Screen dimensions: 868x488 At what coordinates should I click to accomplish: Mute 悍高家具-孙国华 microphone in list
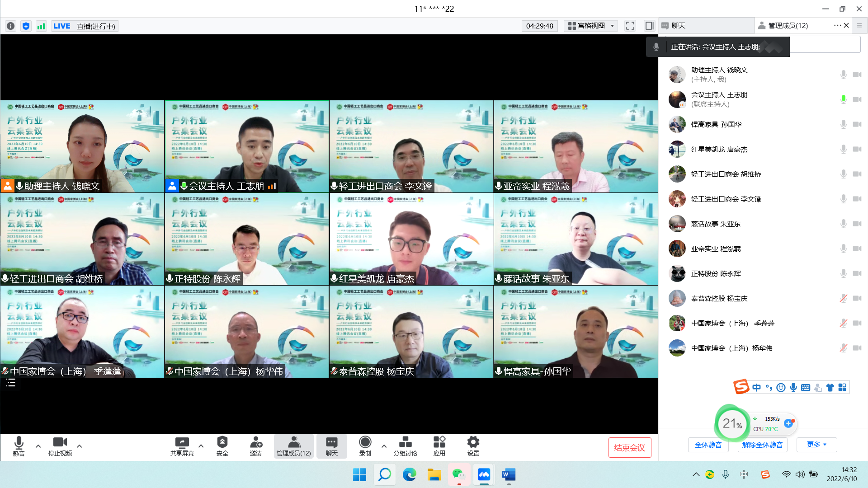click(x=843, y=124)
